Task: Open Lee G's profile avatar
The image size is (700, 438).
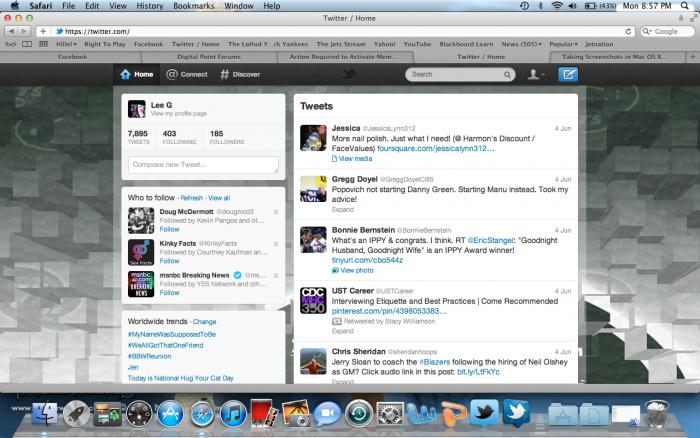Action: (x=137, y=109)
